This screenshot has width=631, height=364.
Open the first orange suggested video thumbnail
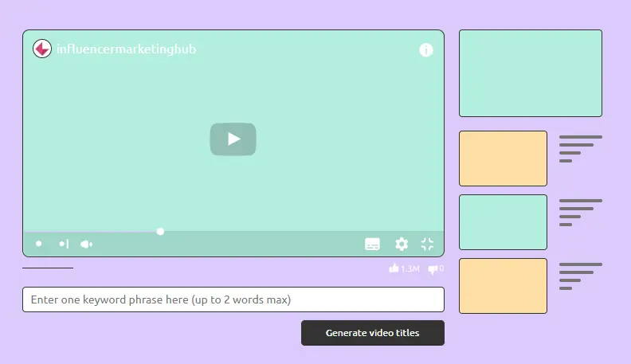[503, 159]
